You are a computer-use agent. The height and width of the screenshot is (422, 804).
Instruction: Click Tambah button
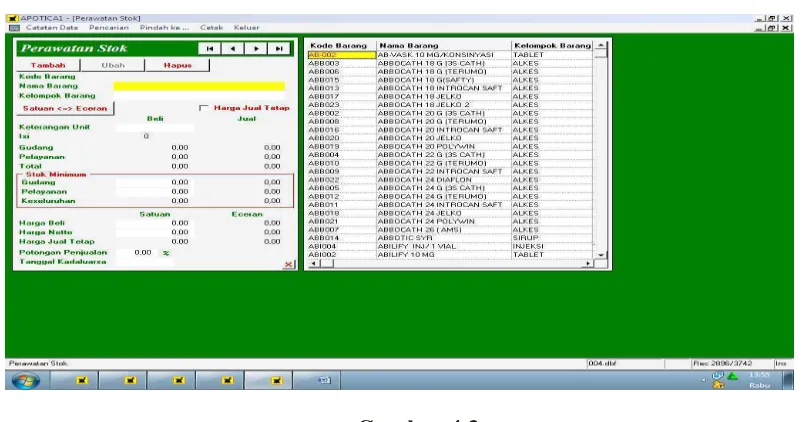48,65
